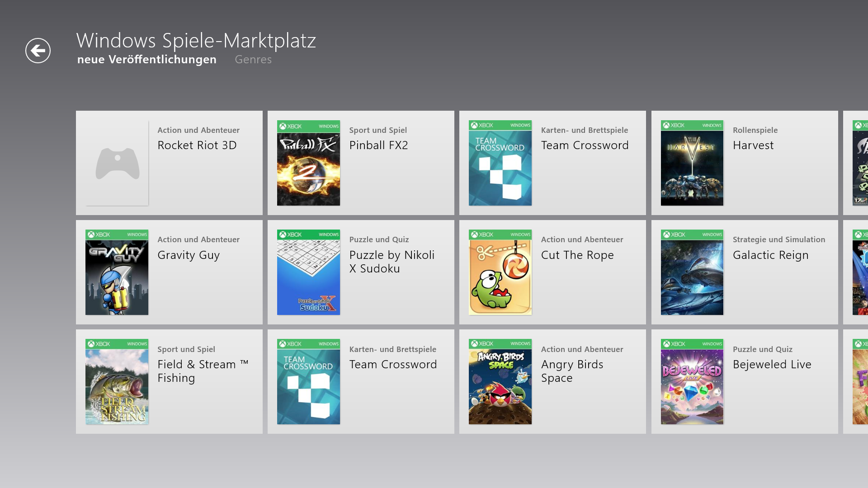Screen dimensions: 868x488
Task: Click Sport und Spiel label above Pinball FX2
Action: 378,130
